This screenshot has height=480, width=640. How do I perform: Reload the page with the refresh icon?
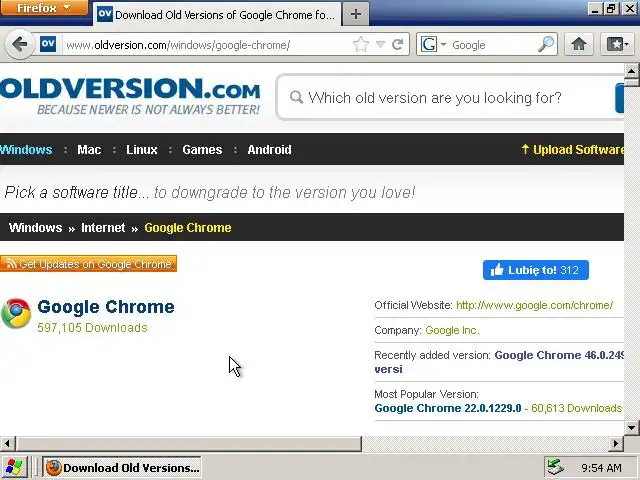tap(398, 44)
